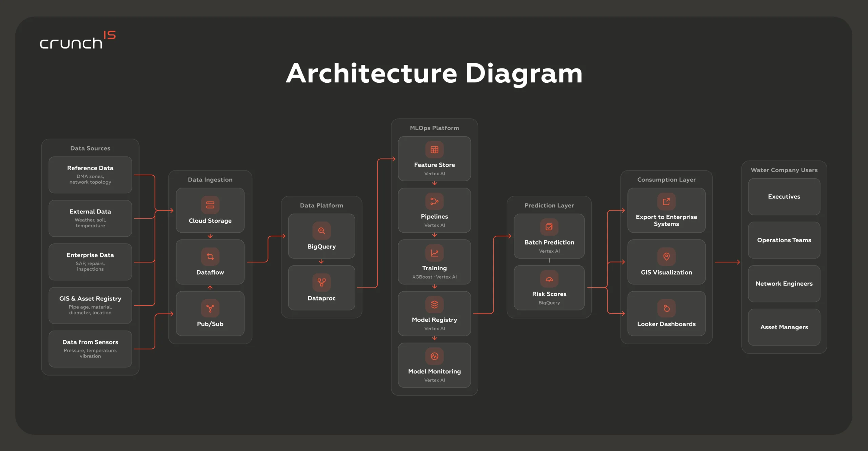The height and width of the screenshot is (451, 868).
Task: Click the Dataflow arrows icon
Action: [x=210, y=257]
